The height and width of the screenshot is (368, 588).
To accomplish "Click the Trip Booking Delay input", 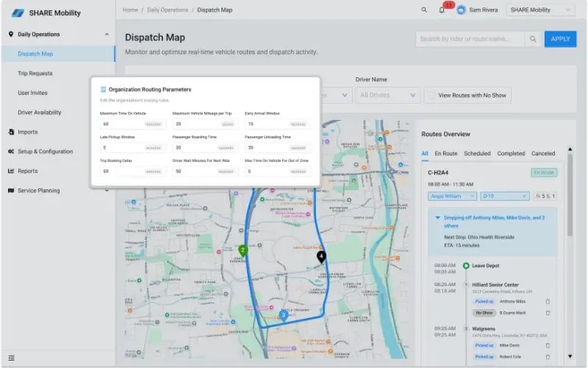I will (133, 171).
